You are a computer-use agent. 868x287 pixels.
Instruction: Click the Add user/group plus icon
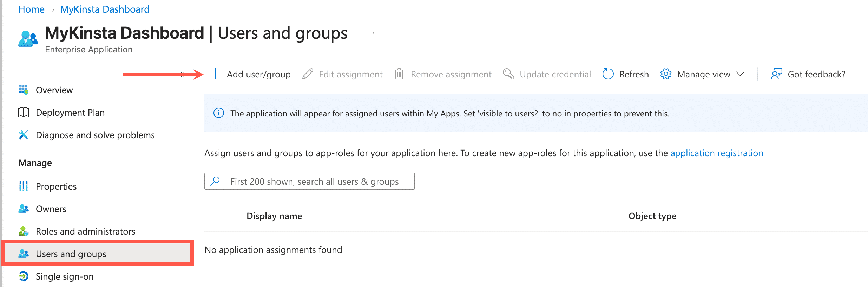click(215, 74)
